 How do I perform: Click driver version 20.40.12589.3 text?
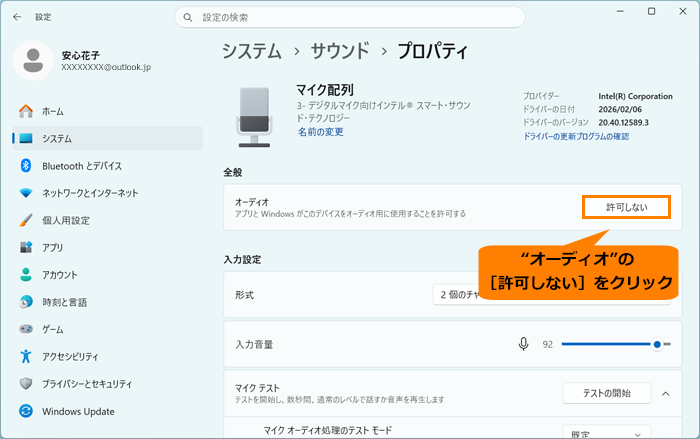coord(623,122)
